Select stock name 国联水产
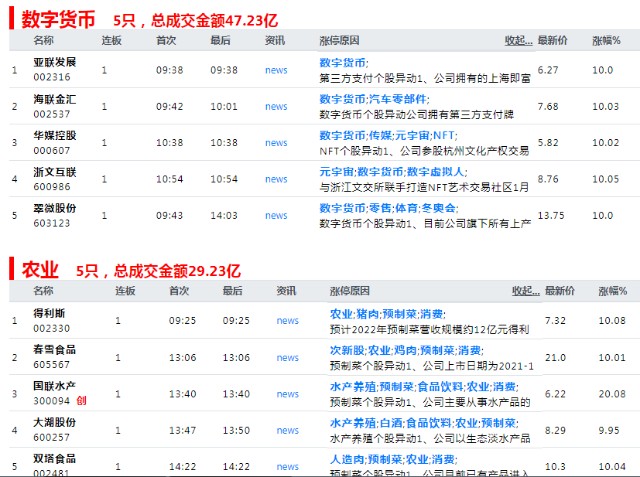640x477 pixels. pos(55,386)
